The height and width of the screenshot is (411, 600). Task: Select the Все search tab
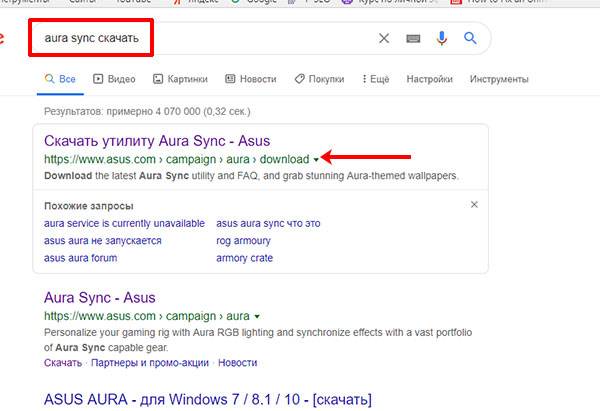[x=60, y=79]
